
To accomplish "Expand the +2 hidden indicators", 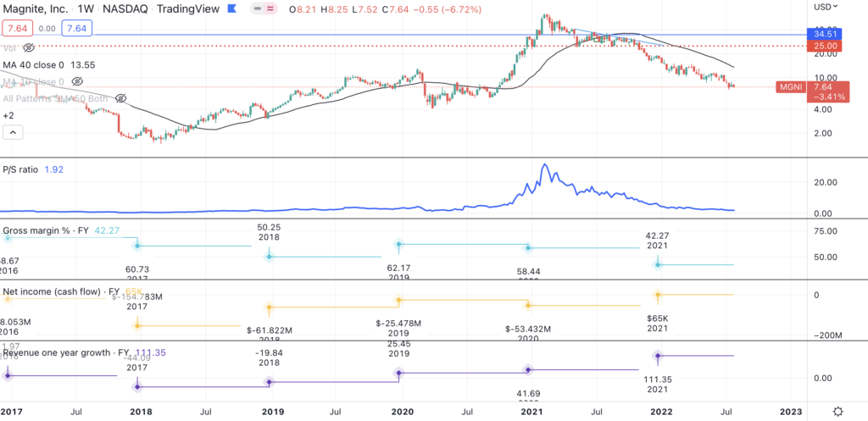I will (8, 115).
